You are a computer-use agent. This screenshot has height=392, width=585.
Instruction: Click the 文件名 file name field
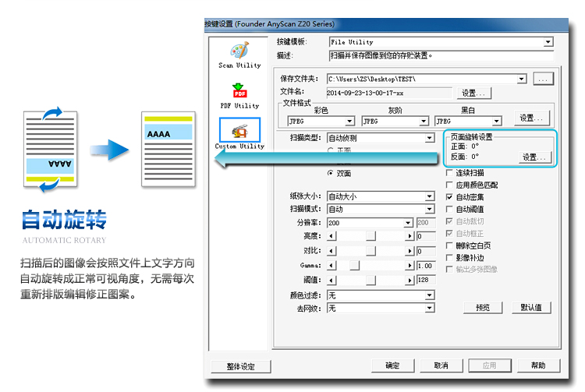[x=390, y=92]
